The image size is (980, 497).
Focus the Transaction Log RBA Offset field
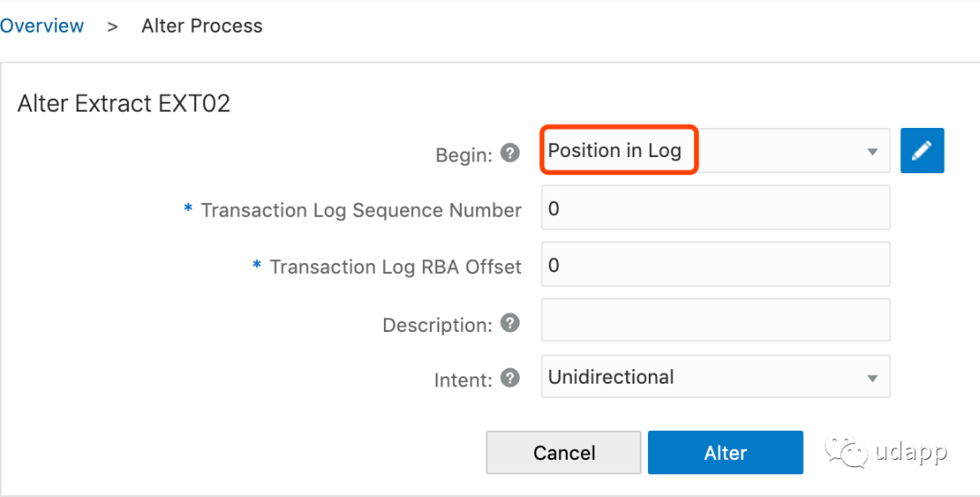[715, 265]
